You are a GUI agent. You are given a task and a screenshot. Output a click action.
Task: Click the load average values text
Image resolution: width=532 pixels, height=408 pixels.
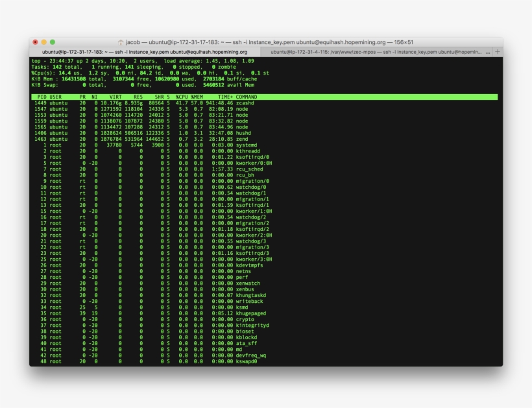[x=230, y=61]
